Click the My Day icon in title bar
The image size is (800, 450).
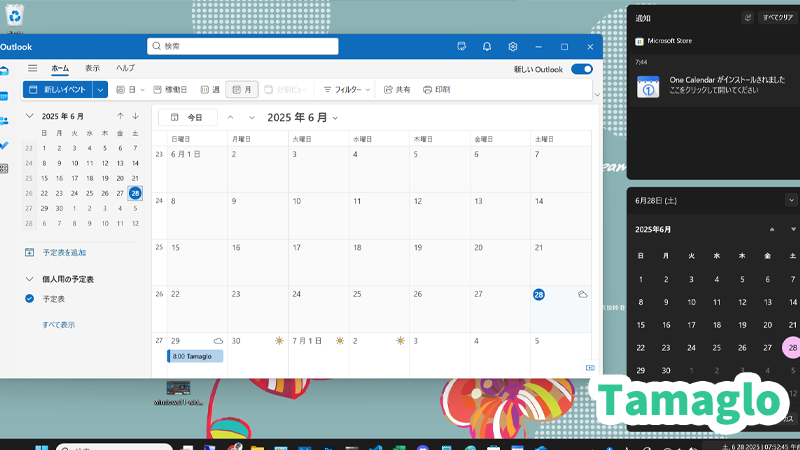pos(461,46)
